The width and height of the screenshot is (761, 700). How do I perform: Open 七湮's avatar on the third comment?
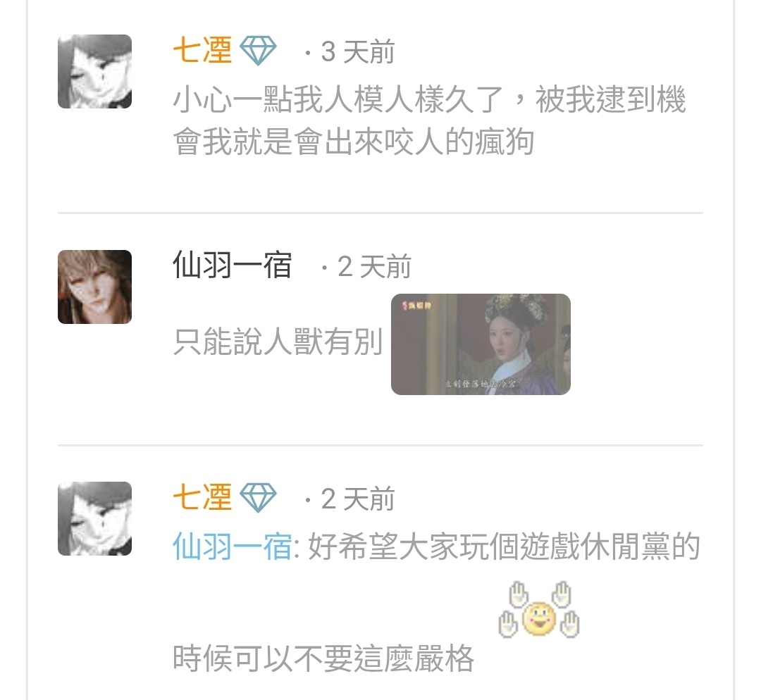click(x=94, y=518)
